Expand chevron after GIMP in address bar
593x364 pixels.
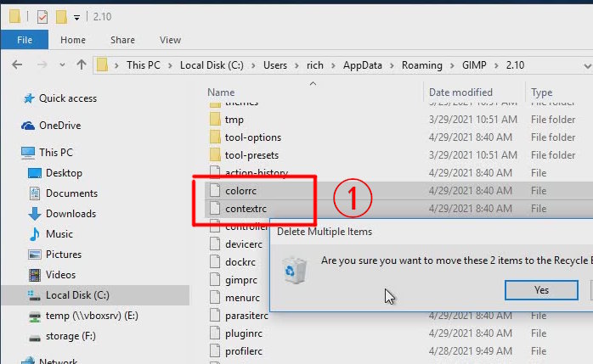(496, 65)
